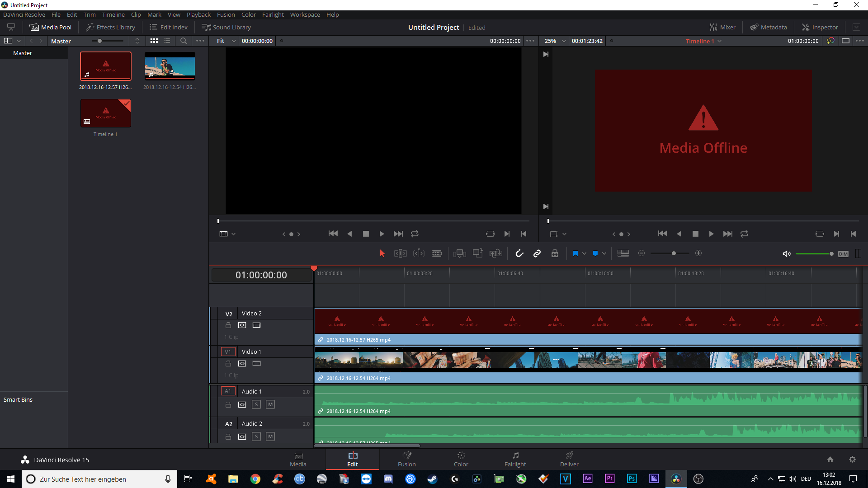The image size is (868, 488).
Task: Open timeline view options icon
Action: pos(623,253)
